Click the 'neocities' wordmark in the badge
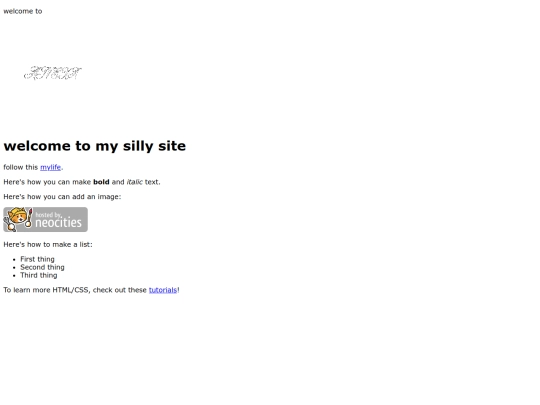 (59, 223)
